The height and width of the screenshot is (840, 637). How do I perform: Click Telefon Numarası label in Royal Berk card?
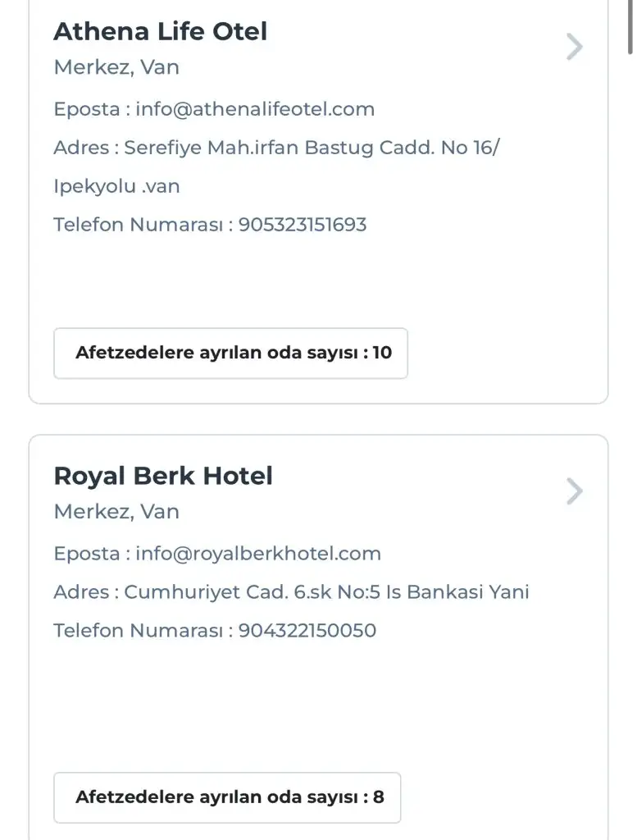tap(138, 631)
